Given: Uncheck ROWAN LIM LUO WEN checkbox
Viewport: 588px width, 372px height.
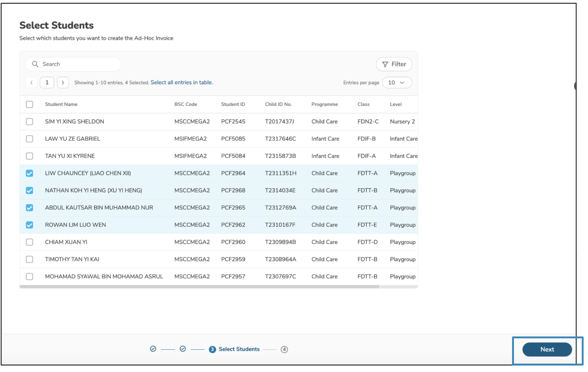Looking at the screenshot, I should (x=30, y=225).
